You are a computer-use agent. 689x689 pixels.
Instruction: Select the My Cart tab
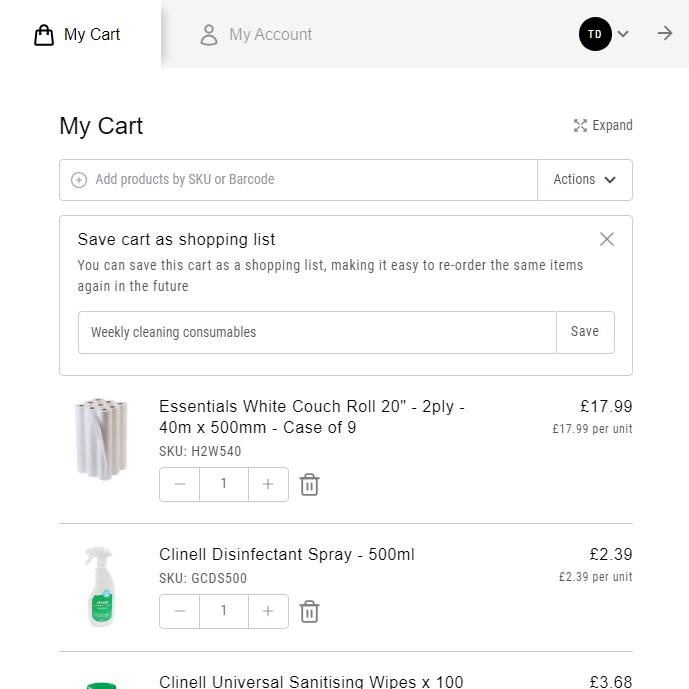(78, 35)
